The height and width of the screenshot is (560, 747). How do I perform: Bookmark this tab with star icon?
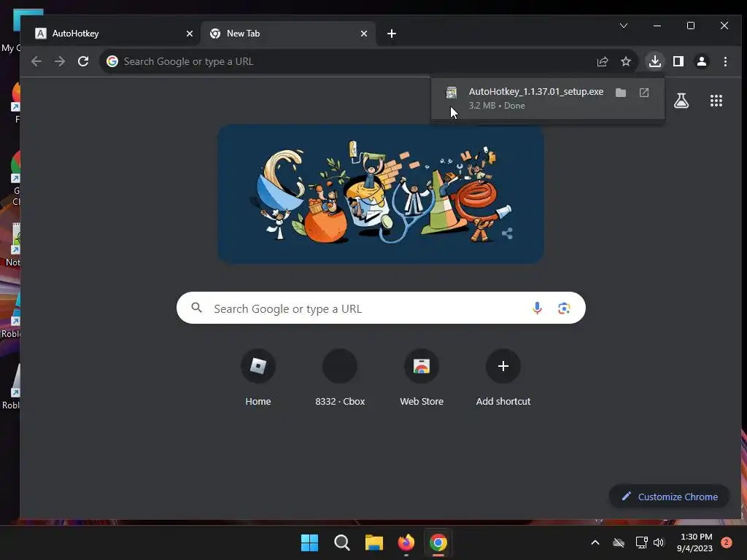click(x=625, y=61)
